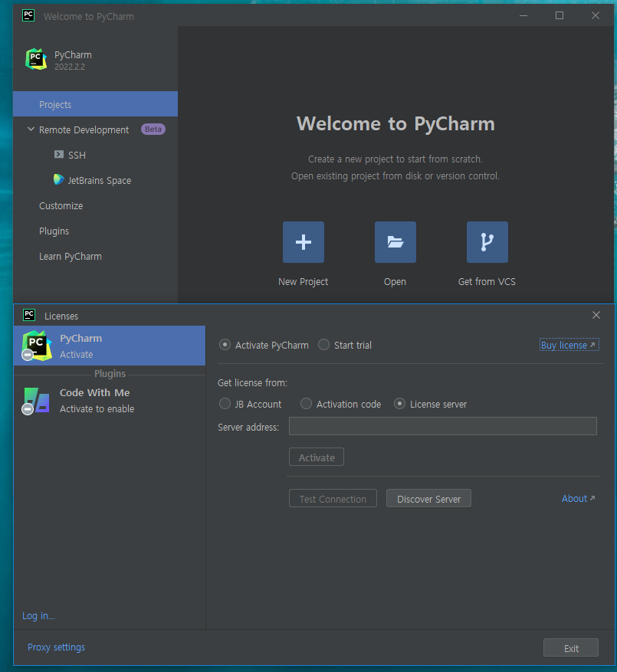The width and height of the screenshot is (617, 672).
Task: Click the SSH terminal icon in sidebar
Action: pyautogui.click(x=59, y=154)
